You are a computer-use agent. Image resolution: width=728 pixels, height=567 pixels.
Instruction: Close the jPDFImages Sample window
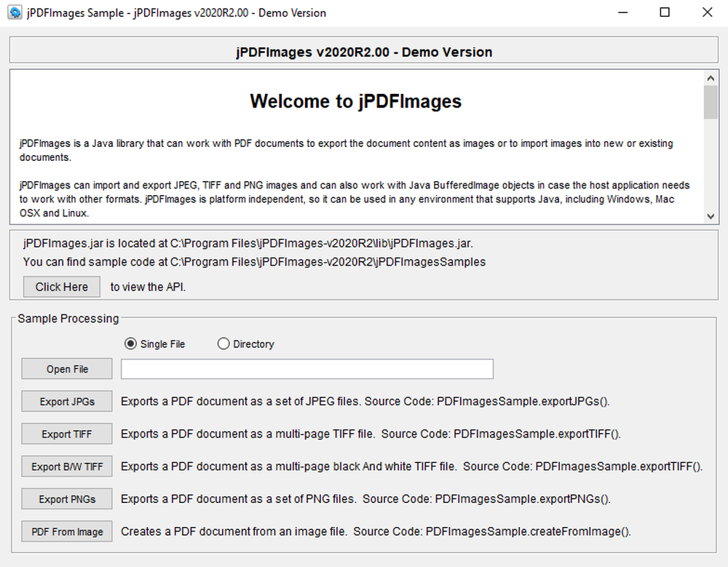point(707,12)
